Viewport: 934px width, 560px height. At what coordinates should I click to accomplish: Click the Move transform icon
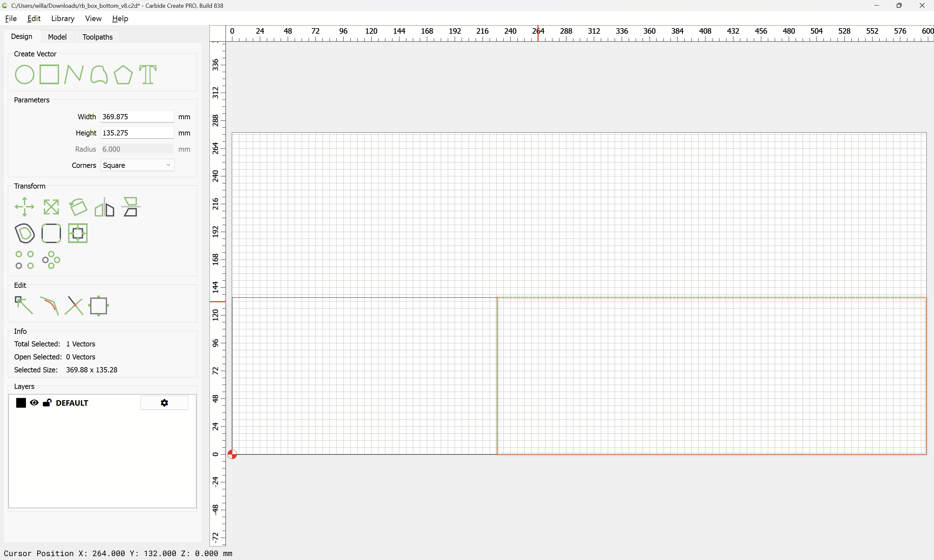coord(25,207)
